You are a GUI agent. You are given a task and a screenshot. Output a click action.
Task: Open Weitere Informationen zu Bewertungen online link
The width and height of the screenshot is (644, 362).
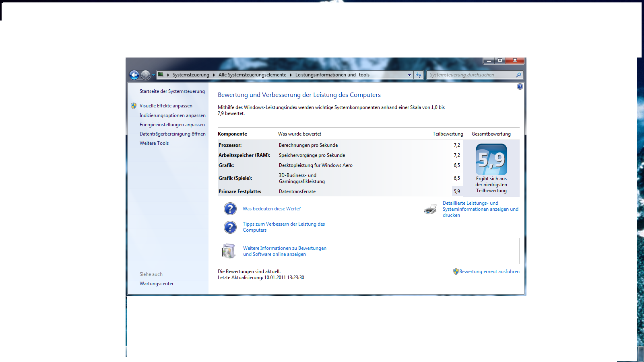tap(285, 251)
